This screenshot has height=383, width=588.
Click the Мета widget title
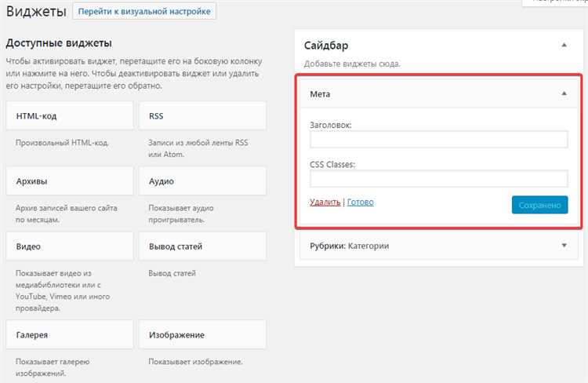point(320,94)
